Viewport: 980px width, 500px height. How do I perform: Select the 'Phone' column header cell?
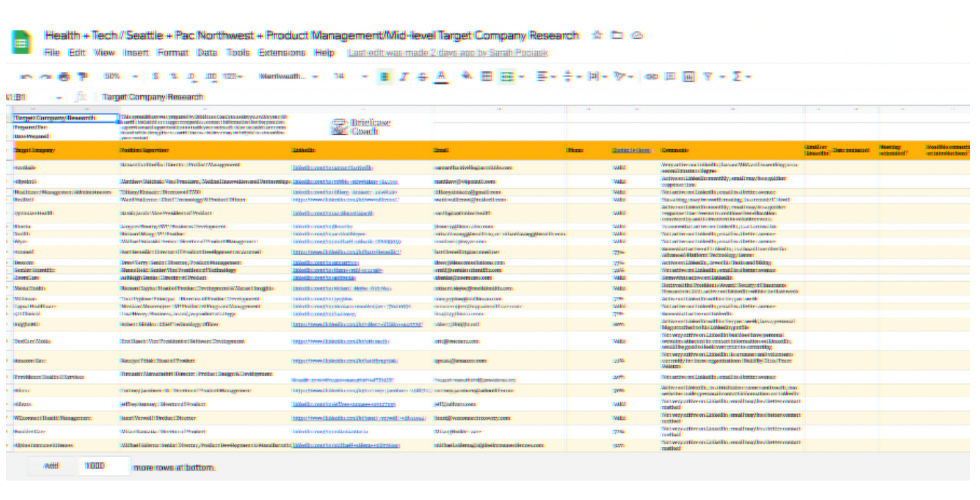click(588, 150)
